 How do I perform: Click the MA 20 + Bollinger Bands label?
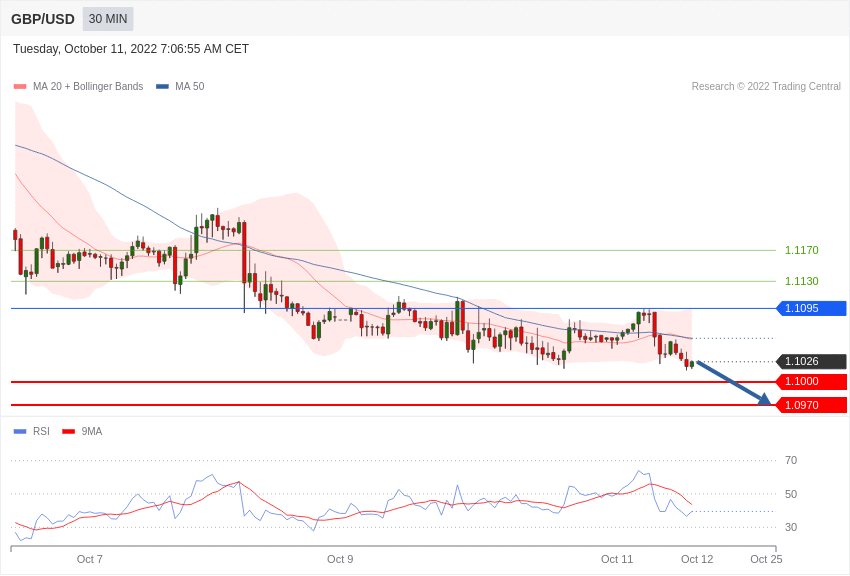pos(88,87)
